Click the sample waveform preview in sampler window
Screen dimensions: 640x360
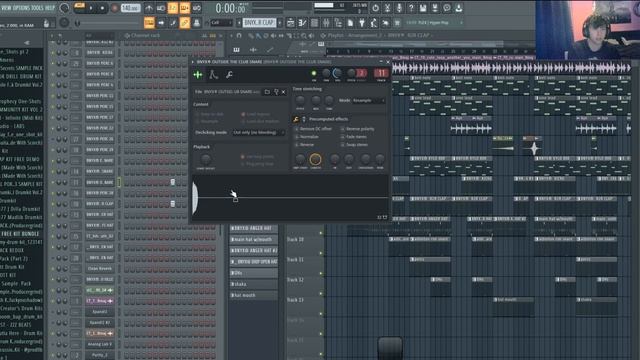pyautogui.click(x=290, y=198)
